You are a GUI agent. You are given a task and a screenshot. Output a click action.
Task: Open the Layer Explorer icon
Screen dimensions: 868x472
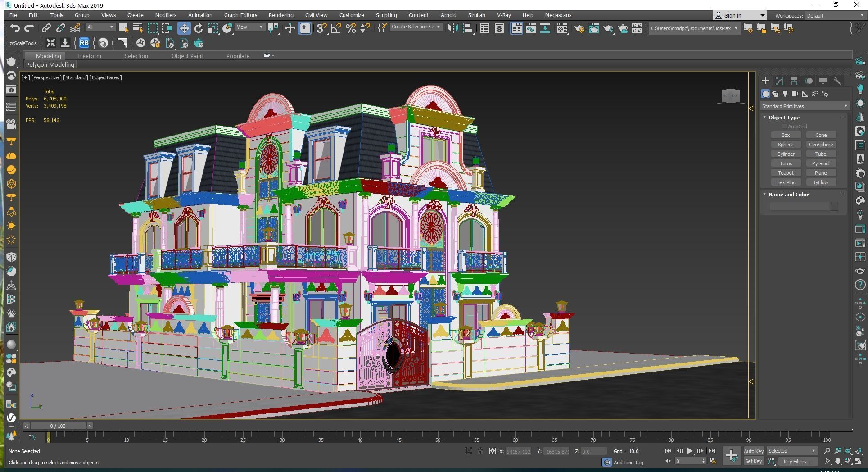(499, 28)
